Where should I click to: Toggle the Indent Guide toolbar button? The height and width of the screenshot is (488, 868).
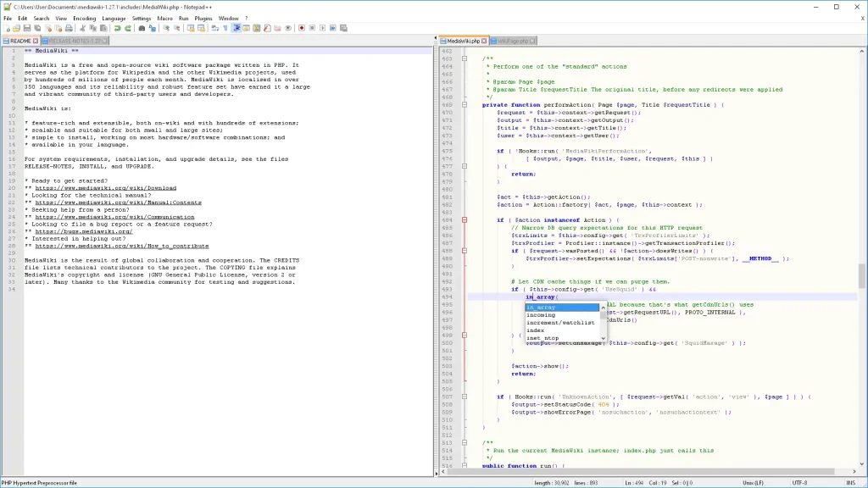coord(236,28)
